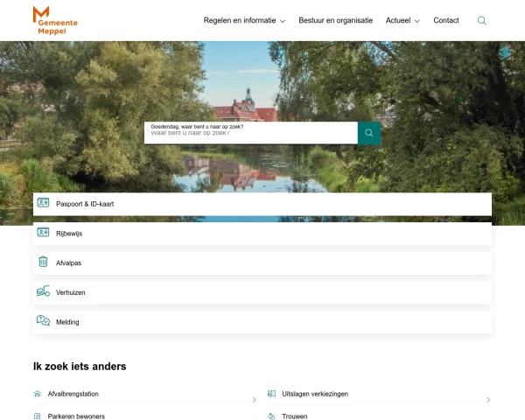Focus the 'waar bent u naar op zoek' field
The image size is (525, 420).
[x=251, y=133]
